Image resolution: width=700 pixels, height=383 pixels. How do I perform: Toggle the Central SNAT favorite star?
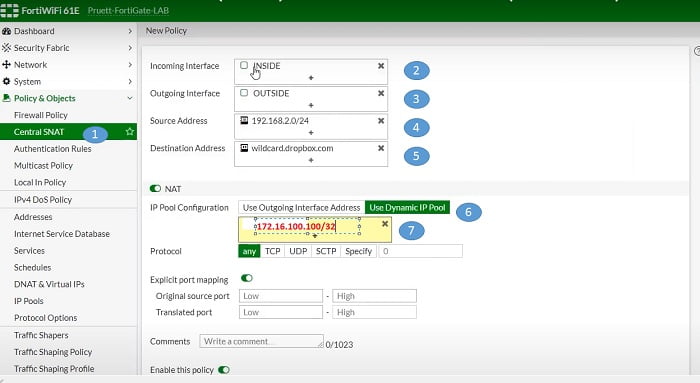[130, 132]
